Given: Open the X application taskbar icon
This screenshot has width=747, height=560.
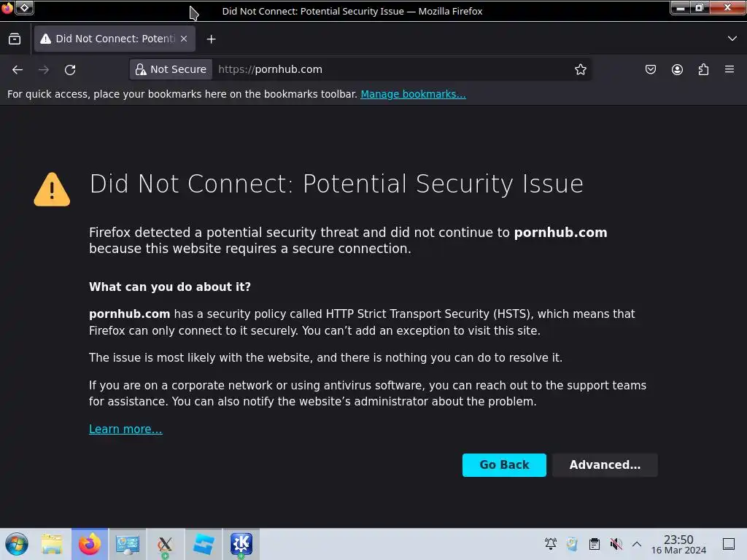Looking at the screenshot, I should pos(166,544).
